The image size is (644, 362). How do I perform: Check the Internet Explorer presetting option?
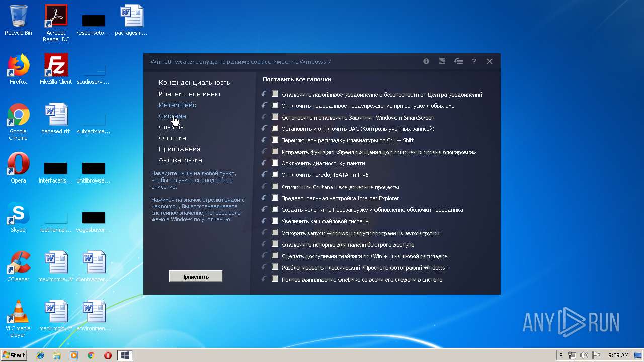[275, 198]
